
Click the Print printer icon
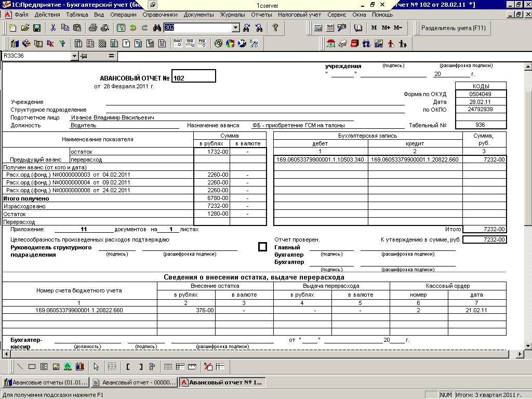(92, 28)
